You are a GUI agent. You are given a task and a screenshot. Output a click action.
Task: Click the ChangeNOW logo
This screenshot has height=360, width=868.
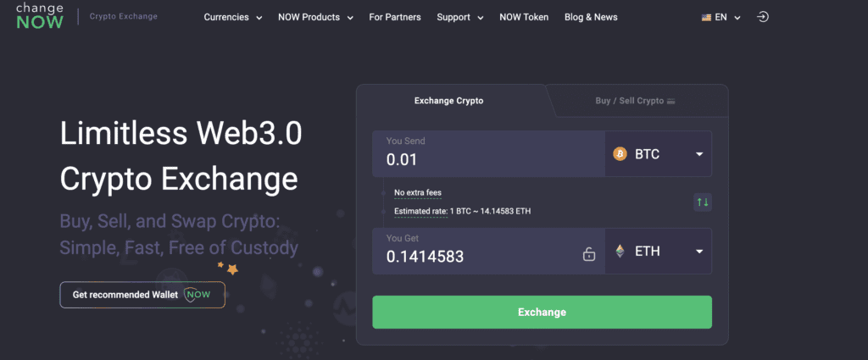(40, 17)
